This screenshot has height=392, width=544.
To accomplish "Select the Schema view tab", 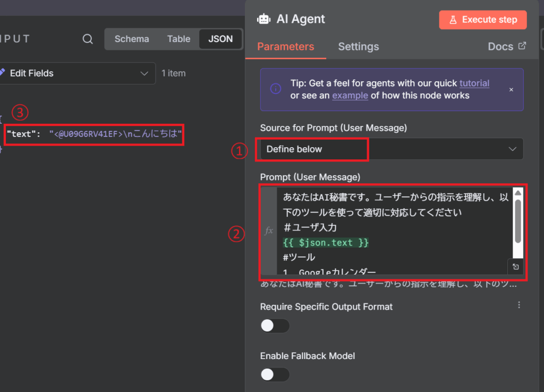I will tap(132, 39).
